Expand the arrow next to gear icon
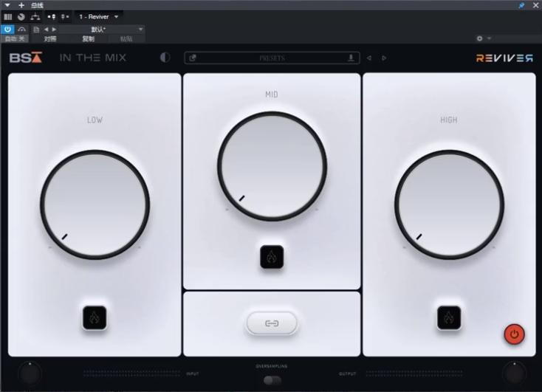 pyautogui.click(x=489, y=38)
